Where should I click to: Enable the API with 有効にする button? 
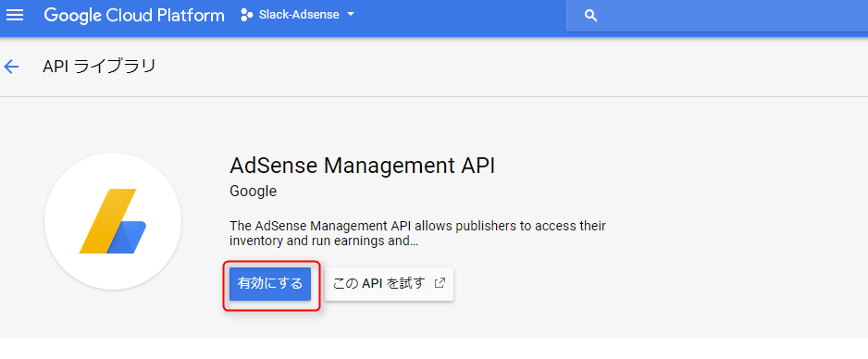pos(270,284)
